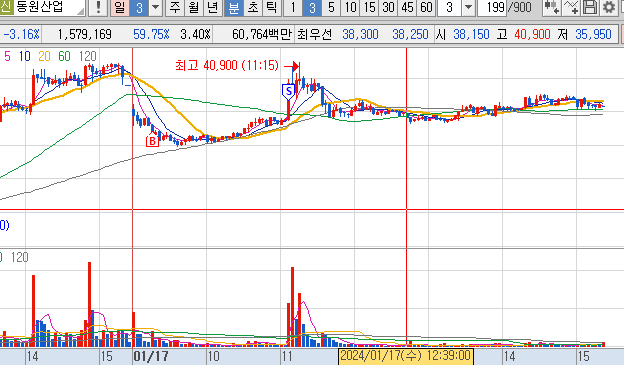This screenshot has width=624, height=365.
Task: Select minute 분 period toggle
Action: (234, 7)
